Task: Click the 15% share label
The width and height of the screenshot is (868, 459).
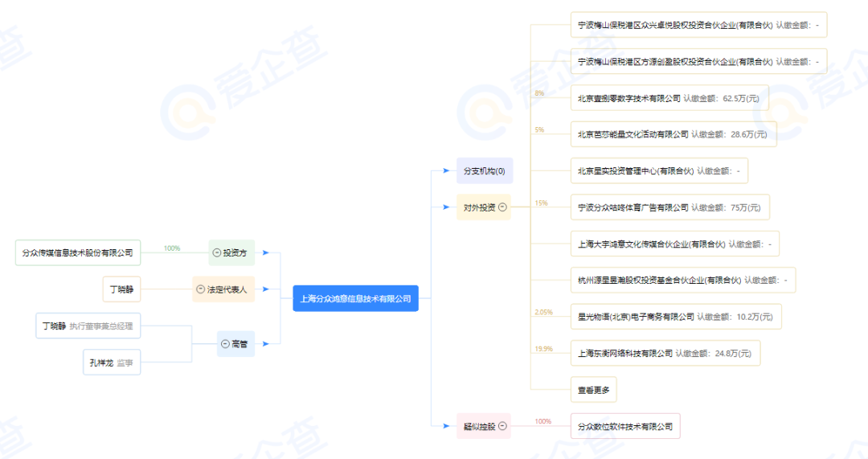Action: 541,203
